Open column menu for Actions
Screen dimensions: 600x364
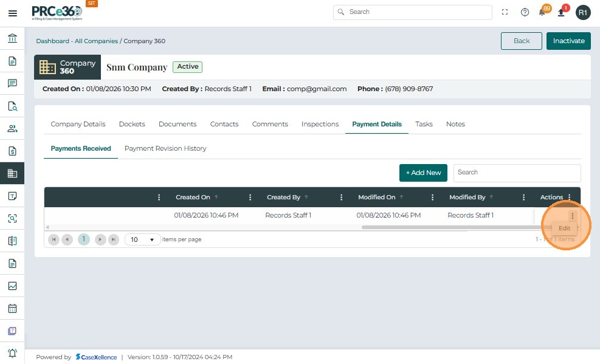click(x=570, y=197)
